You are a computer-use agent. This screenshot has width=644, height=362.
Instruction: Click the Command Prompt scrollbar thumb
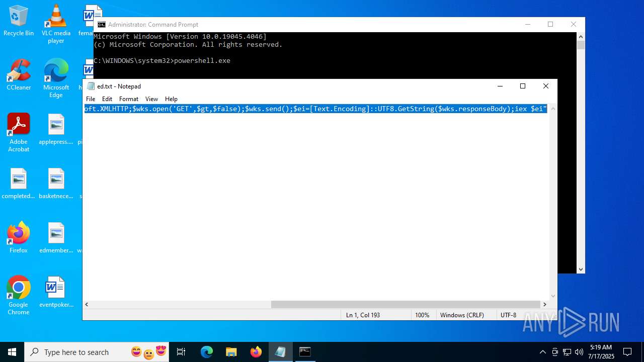581,45
